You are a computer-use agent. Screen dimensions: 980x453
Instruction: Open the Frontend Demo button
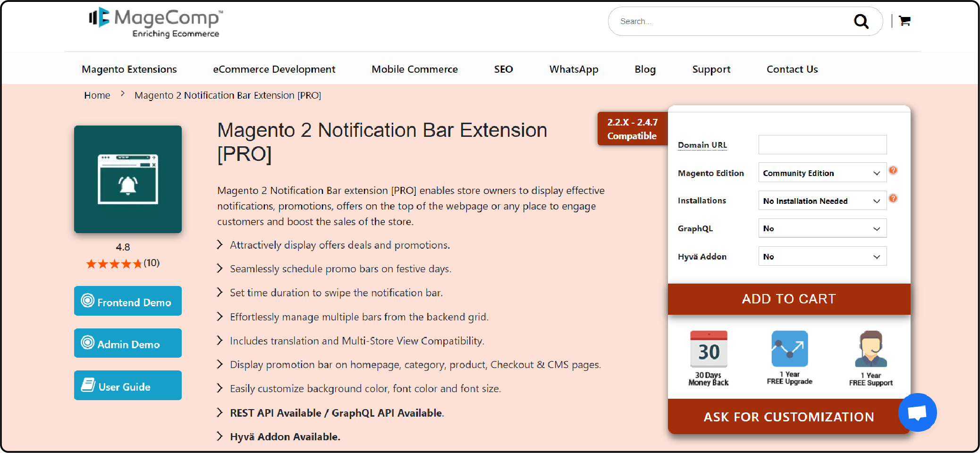(128, 301)
